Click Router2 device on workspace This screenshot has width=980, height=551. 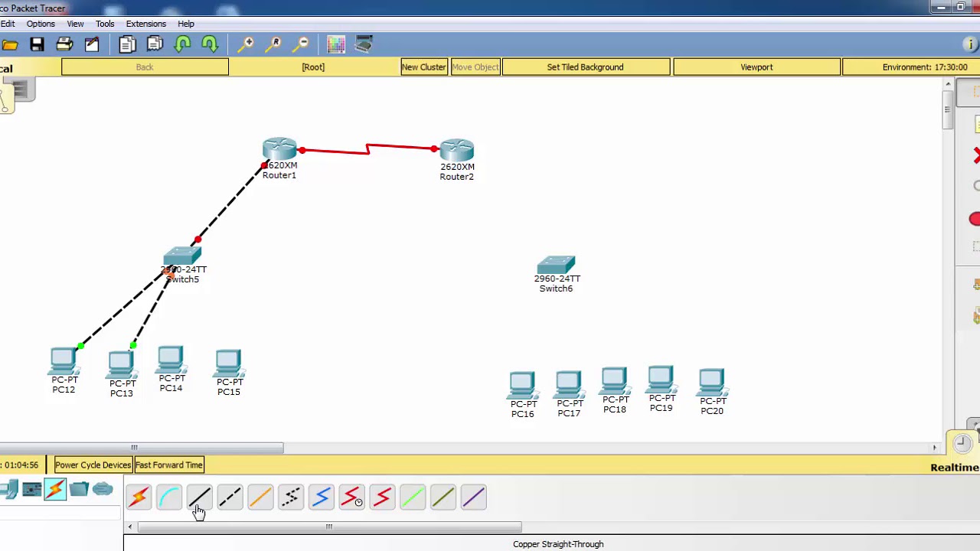(457, 151)
